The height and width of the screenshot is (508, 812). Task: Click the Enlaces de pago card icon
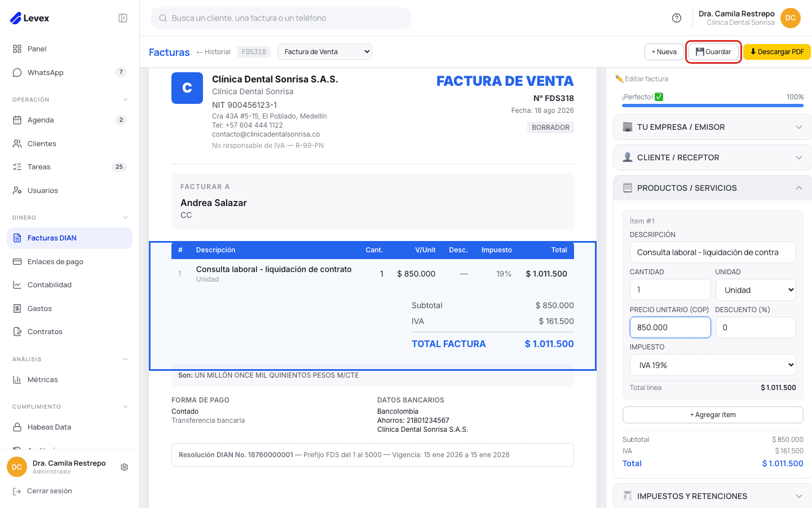point(17,261)
